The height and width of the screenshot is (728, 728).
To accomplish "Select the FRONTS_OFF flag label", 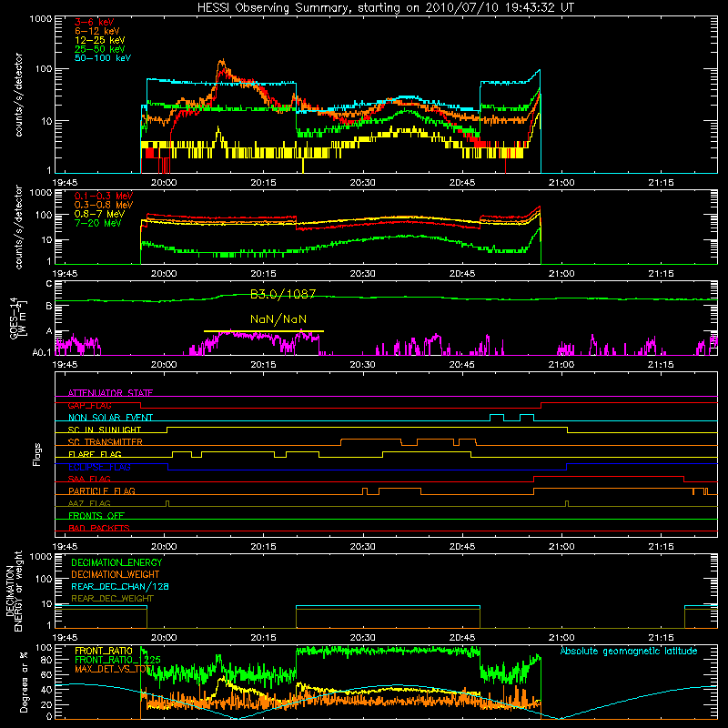I will coord(96,515).
